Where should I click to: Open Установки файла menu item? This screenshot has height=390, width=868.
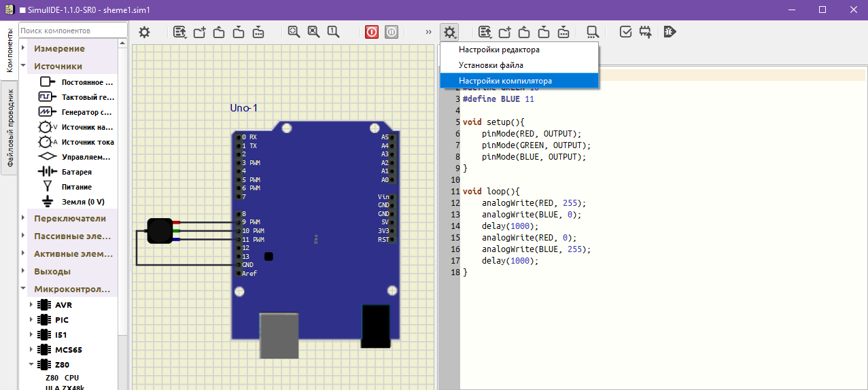click(x=491, y=65)
